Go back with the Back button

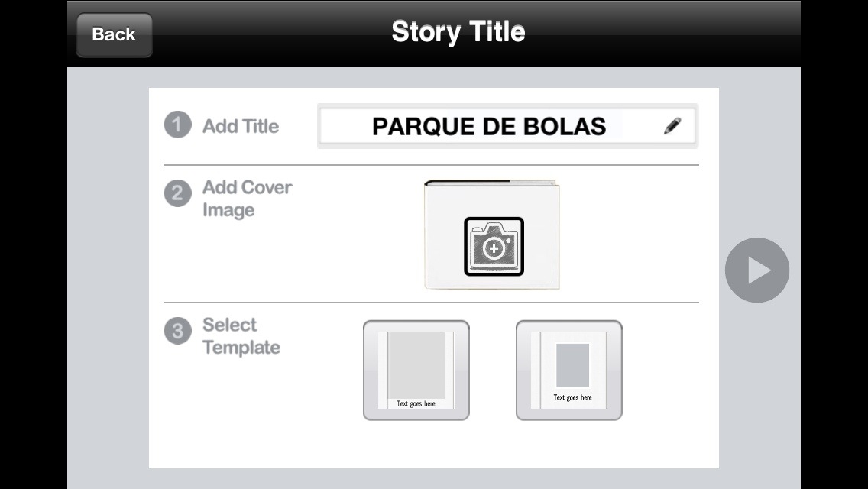pyautogui.click(x=114, y=34)
